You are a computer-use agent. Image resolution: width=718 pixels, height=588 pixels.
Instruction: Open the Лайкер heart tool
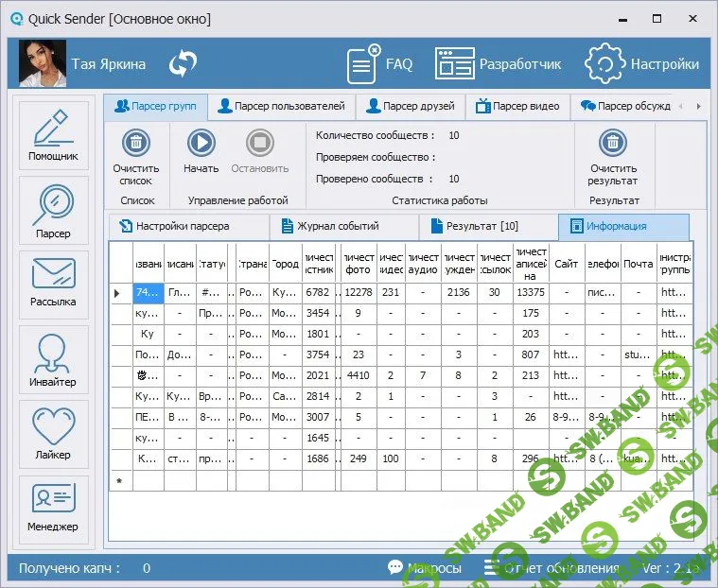click(x=54, y=434)
